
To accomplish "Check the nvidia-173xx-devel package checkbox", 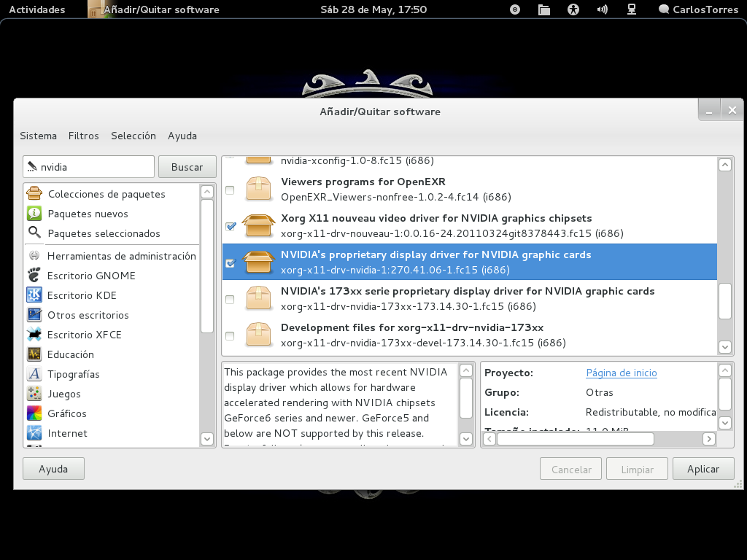I will (x=230, y=335).
